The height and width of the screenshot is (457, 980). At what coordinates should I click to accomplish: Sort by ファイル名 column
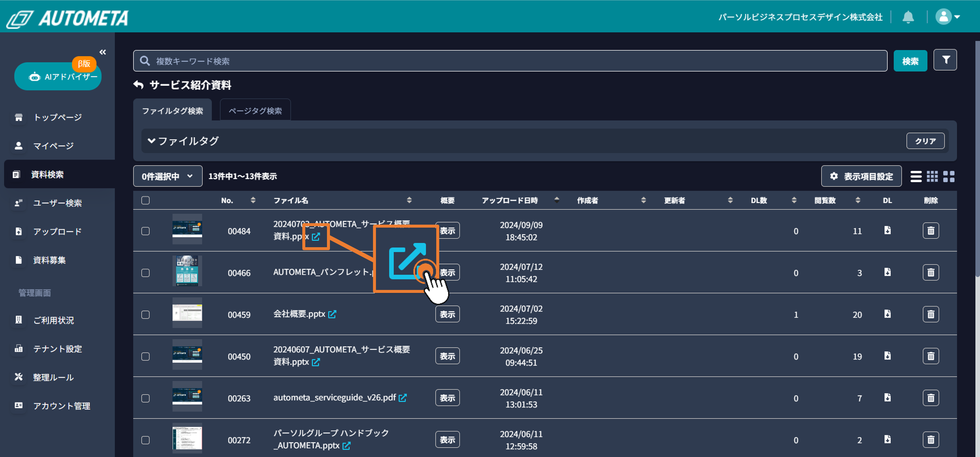[x=409, y=200]
